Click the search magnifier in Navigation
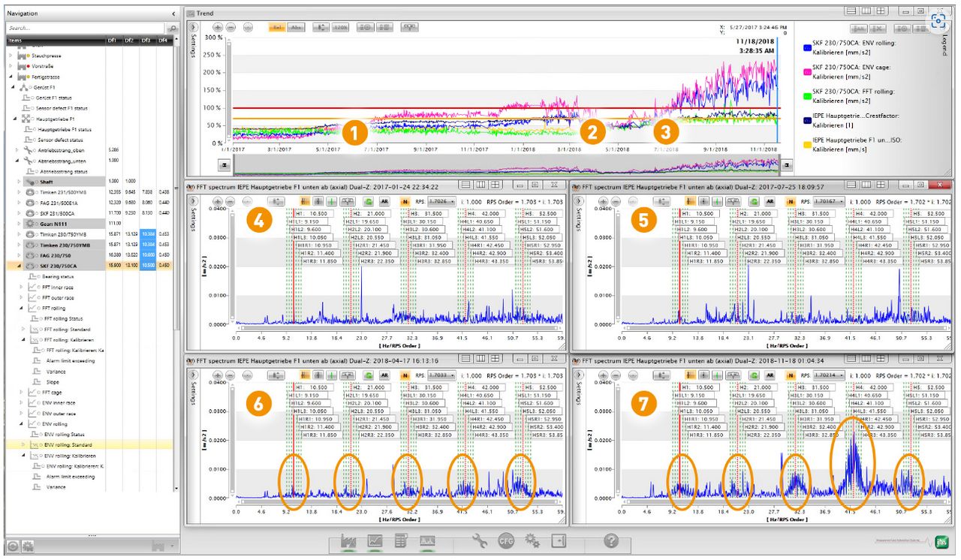The height and width of the screenshot is (560, 961). click(x=172, y=28)
